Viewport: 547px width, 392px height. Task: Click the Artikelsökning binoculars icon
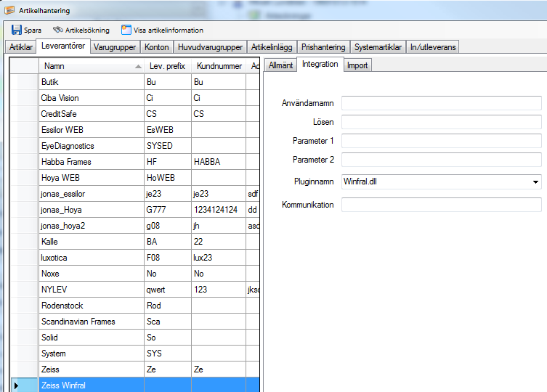(58, 30)
